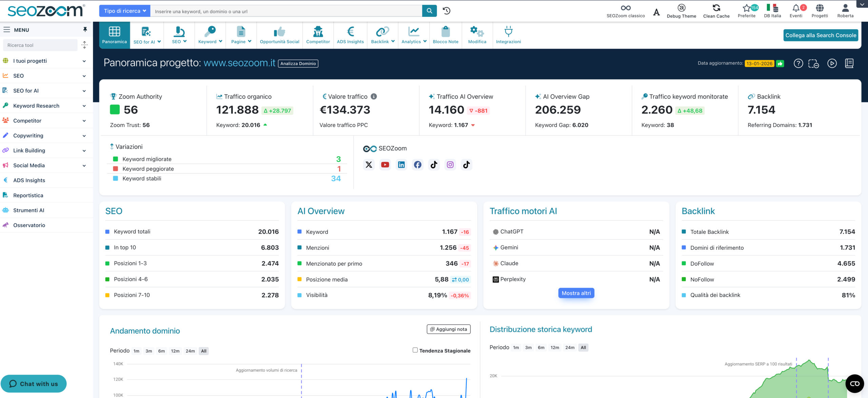Open the YouTube social profile icon
Image resolution: width=868 pixels, height=398 pixels.
pyautogui.click(x=385, y=165)
